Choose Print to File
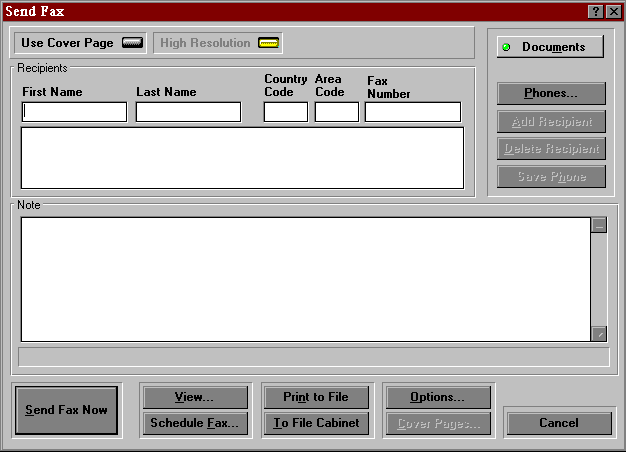626x452 pixels. click(x=315, y=397)
